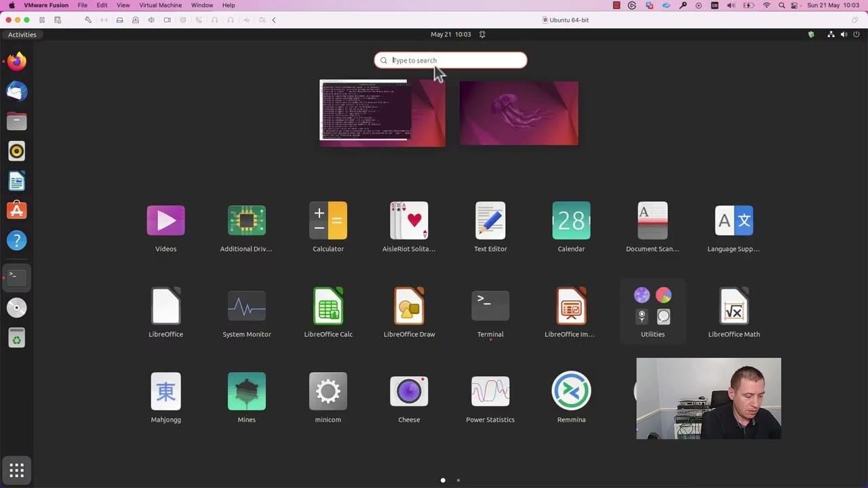Open Ubuntu Software from the dock

[17, 211]
